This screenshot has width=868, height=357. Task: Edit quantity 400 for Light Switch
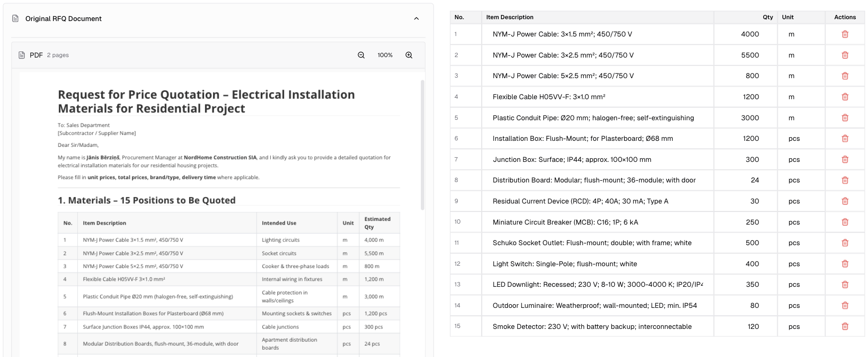tap(745, 264)
